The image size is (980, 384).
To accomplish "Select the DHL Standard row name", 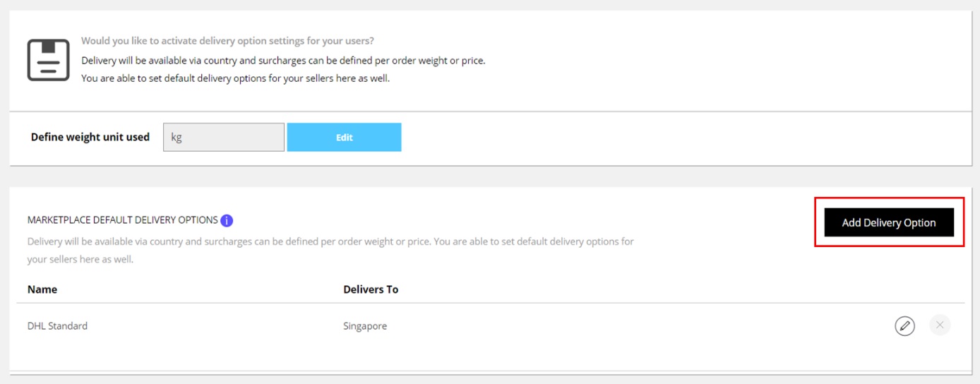I will tap(57, 326).
